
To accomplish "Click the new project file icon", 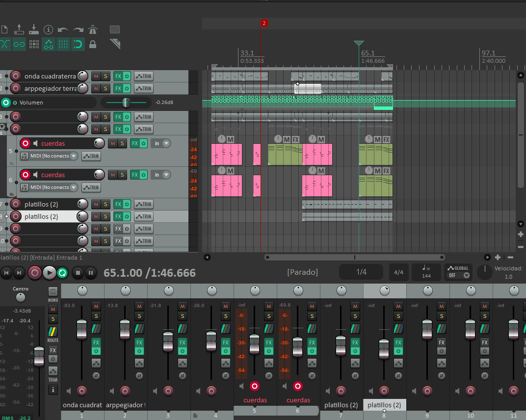I will coord(4,29).
